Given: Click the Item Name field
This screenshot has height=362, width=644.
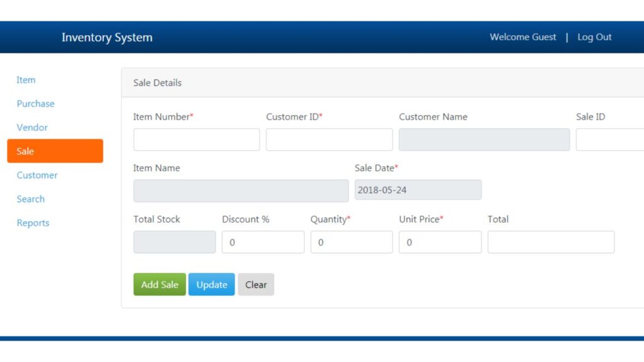Looking at the screenshot, I should coord(241,190).
